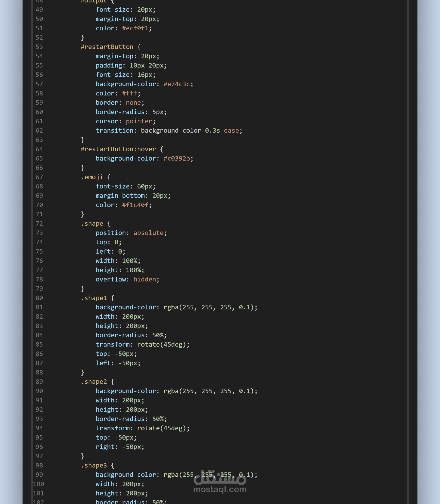Screen dimensions: 440x504
Task: Click the position absolute value
Action: 148,233
